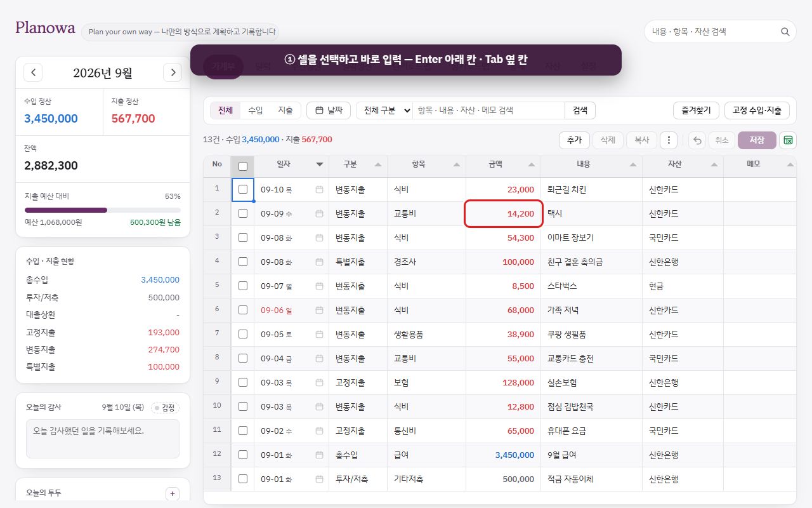The height and width of the screenshot is (508, 812).
Task: Open the date picker icon in the 09-09 row
Action: [319, 213]
